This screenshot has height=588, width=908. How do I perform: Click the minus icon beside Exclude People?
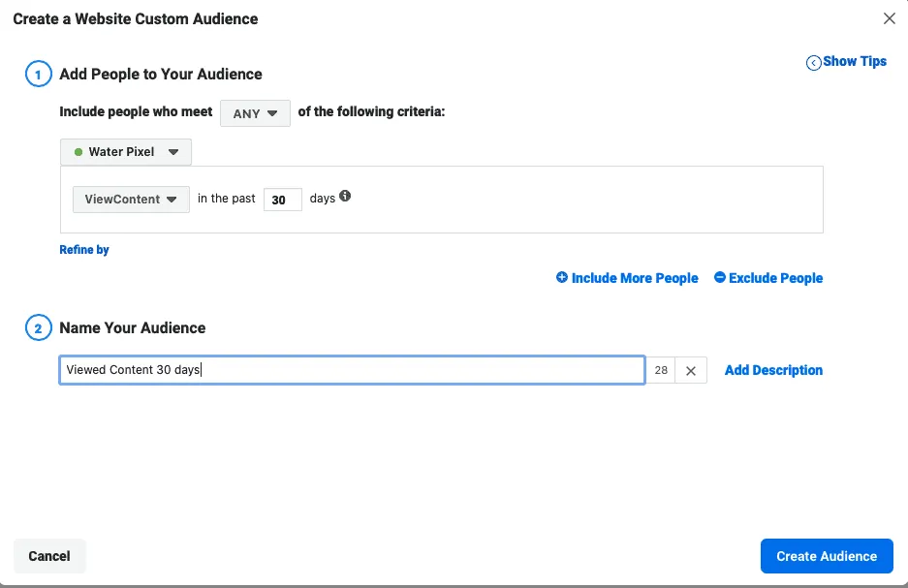[x=719, y=278]
